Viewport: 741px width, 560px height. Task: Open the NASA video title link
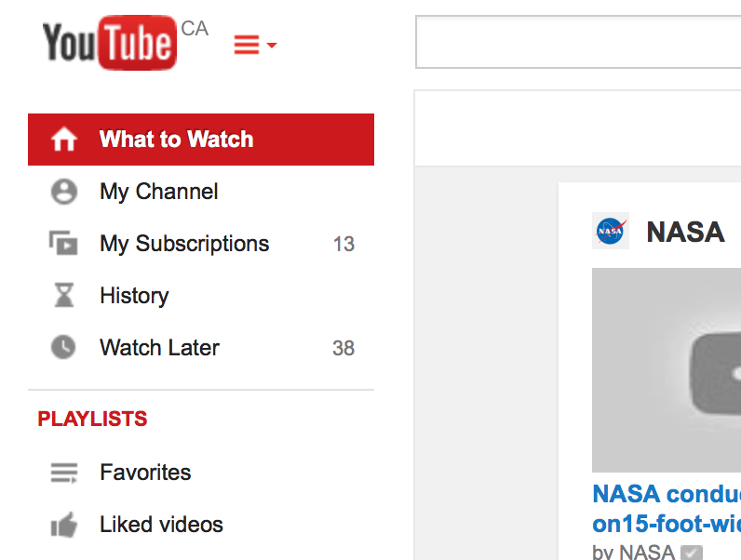667,509
